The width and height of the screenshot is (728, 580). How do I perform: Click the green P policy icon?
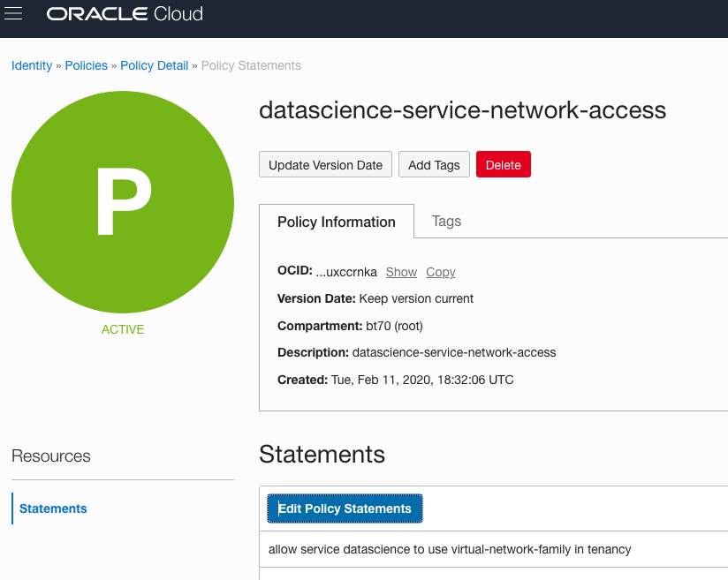123,201
